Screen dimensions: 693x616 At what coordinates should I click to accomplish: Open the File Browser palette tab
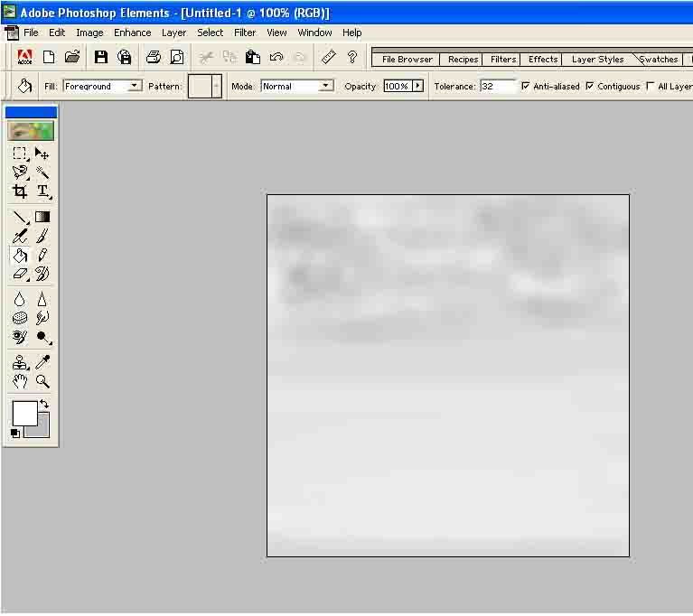[x=407, y=60]
